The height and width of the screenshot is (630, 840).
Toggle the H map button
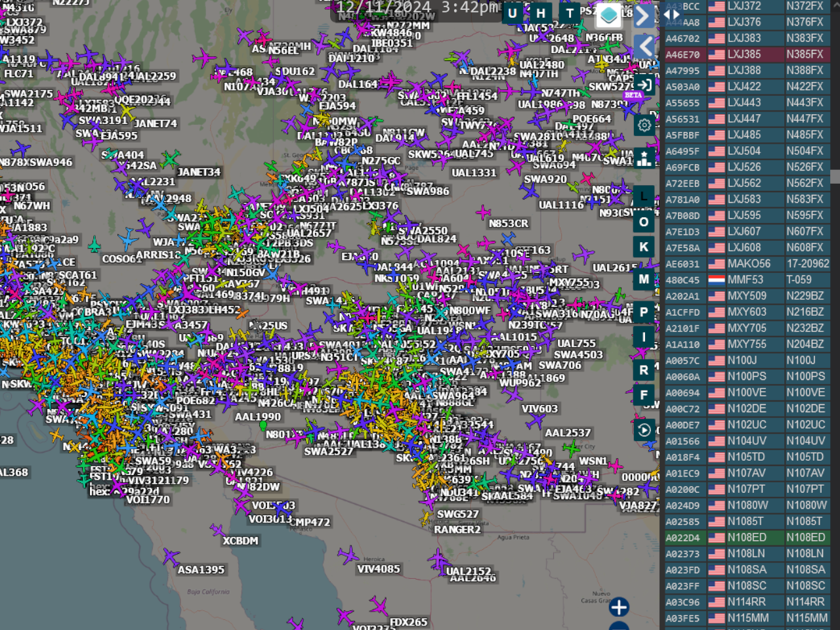[x=541, y=13]
